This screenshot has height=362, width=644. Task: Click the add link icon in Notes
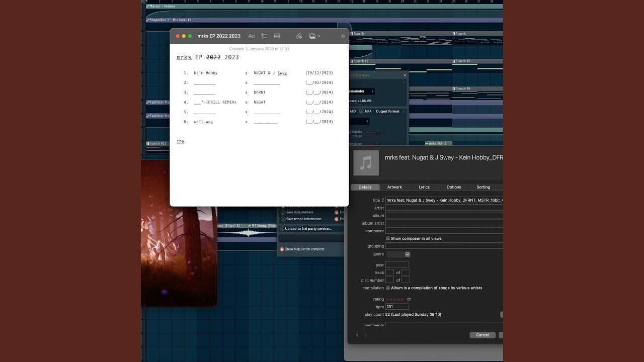(x=299, y=36)
